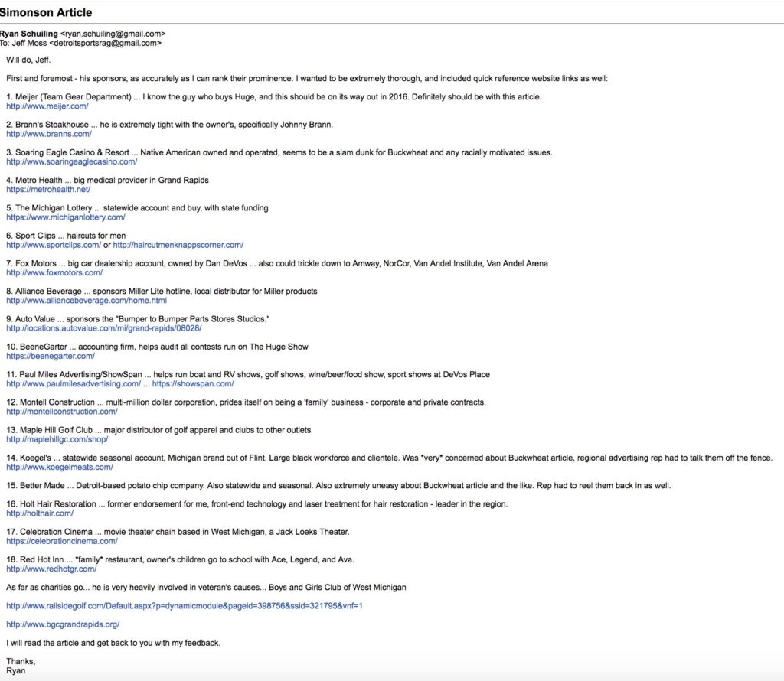Viewport: 784px width, 681px height.
Task: Click the 'As far as charities go' sentence
Action: 206,587
